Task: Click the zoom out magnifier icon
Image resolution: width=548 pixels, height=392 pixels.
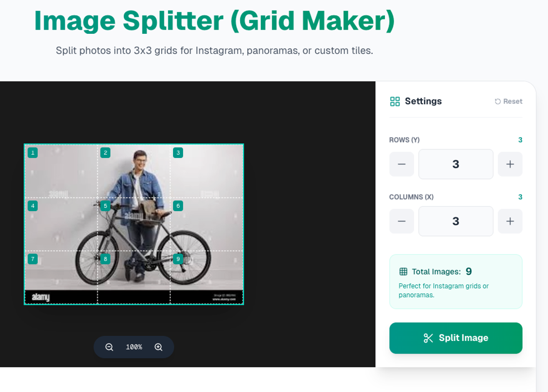Action: click(109, 347)
